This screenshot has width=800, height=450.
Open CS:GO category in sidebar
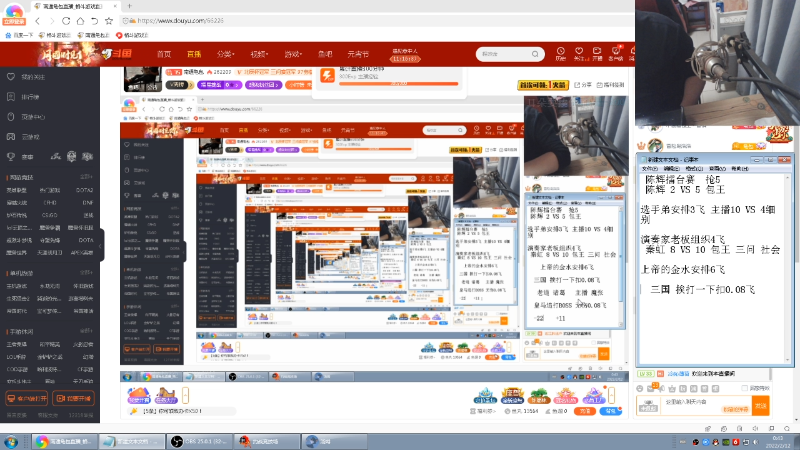(49, 215)
